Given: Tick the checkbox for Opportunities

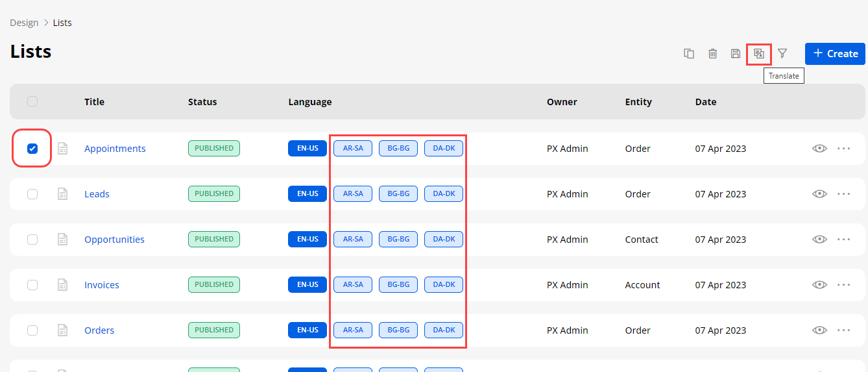Looking at the screenshot, I should (x=32, y=240).
